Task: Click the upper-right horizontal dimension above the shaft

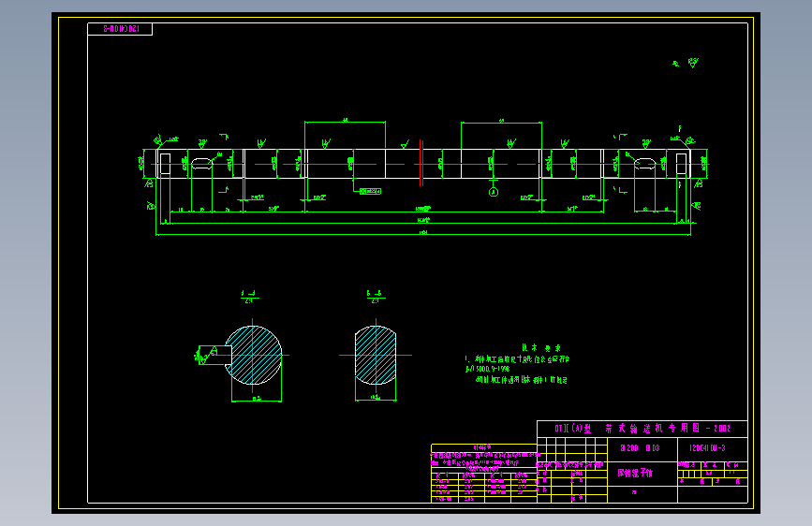Action: click(x=501, y=121)
